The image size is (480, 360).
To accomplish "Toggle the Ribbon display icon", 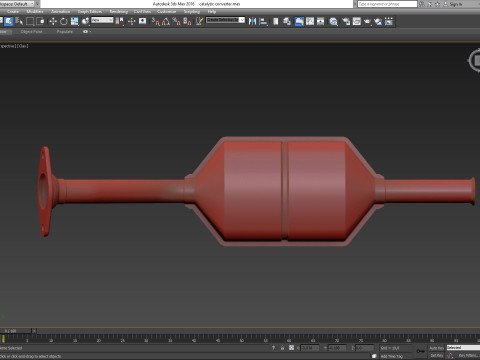I will [299, 22].
